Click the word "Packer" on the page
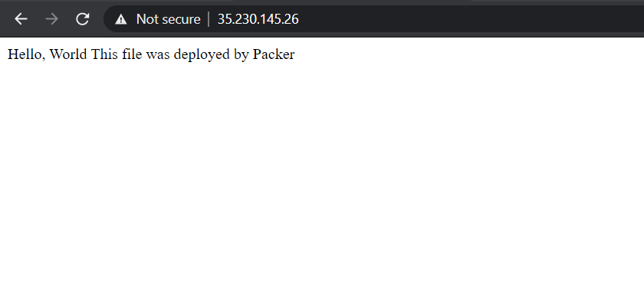644x305 pixels. (x=274, y=54)
